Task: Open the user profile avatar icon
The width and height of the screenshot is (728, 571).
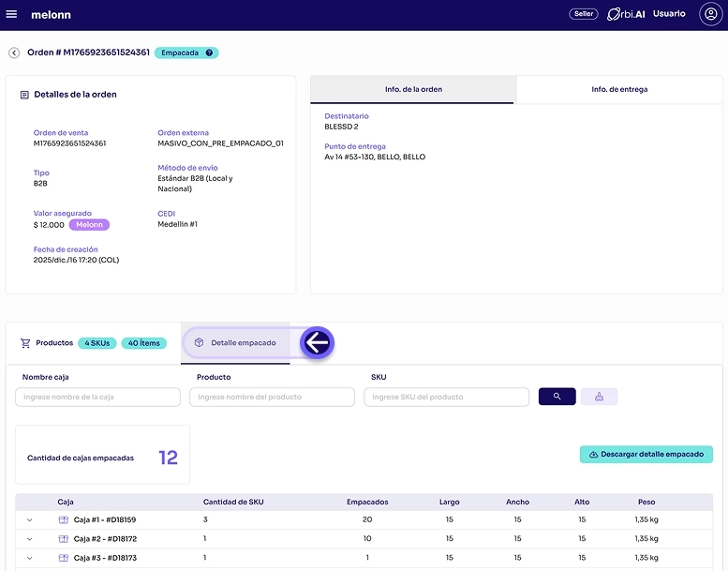Action: pos(710,15)
